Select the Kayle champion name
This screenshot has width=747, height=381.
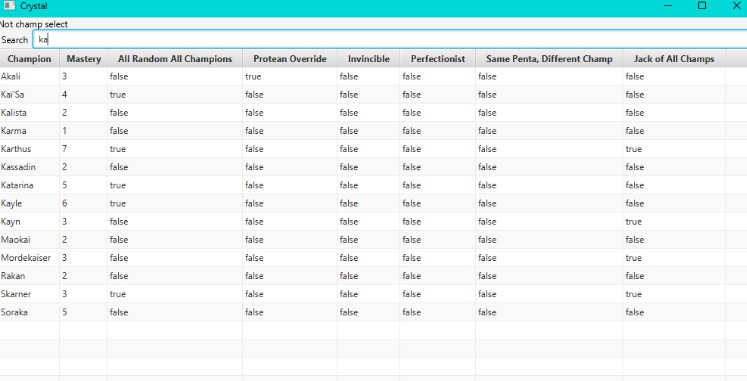click(11, 204)
